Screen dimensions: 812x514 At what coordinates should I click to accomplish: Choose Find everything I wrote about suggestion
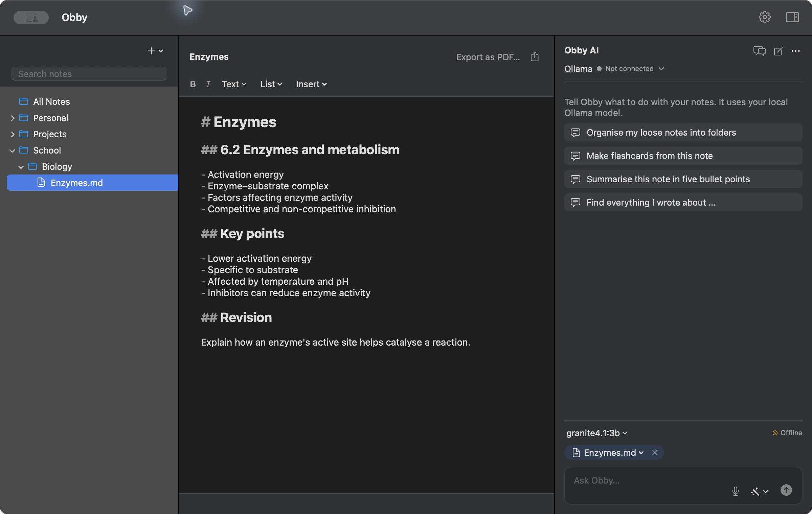tap(683, 203)
